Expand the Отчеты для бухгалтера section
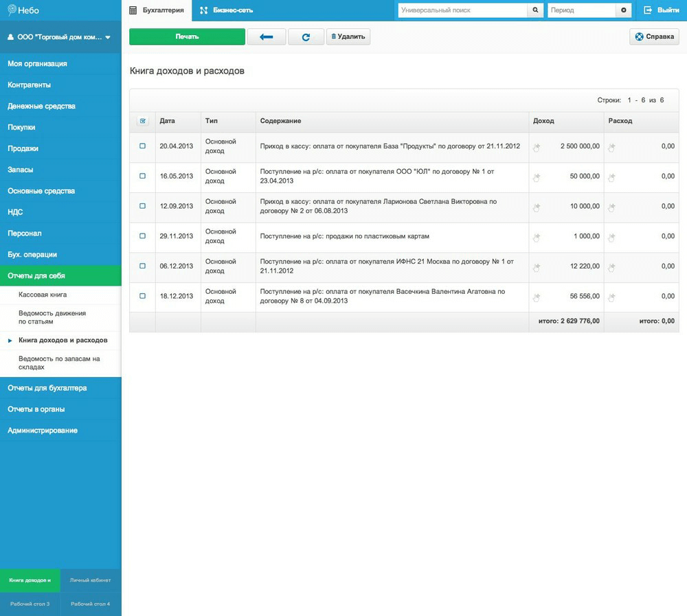This screenshot has width=687, height=616. pos(47,388)
